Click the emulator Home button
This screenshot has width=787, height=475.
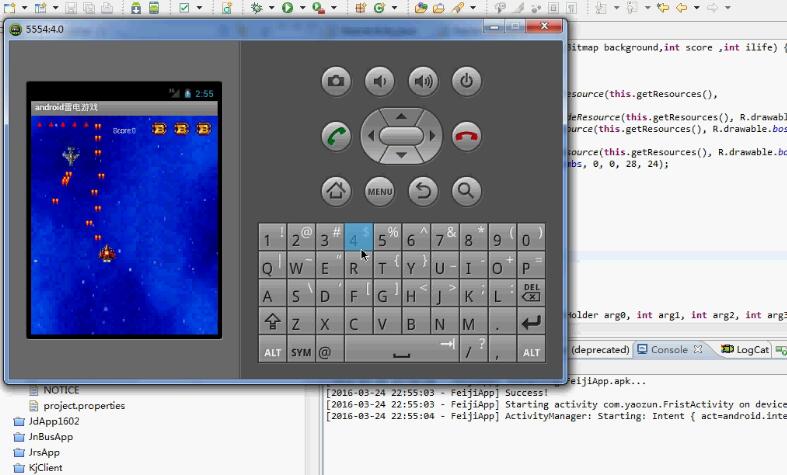(x=336, y=191)
